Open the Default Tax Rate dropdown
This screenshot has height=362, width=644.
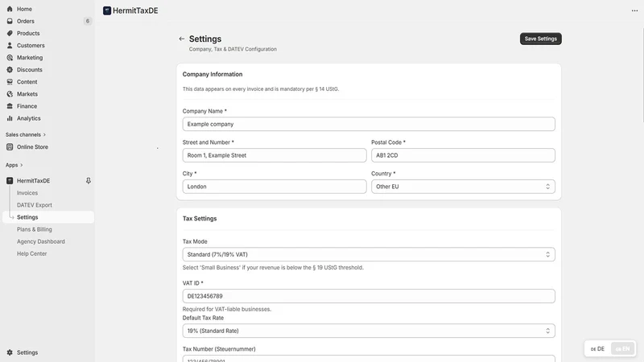pyautogui.click(x=369, y=331)
